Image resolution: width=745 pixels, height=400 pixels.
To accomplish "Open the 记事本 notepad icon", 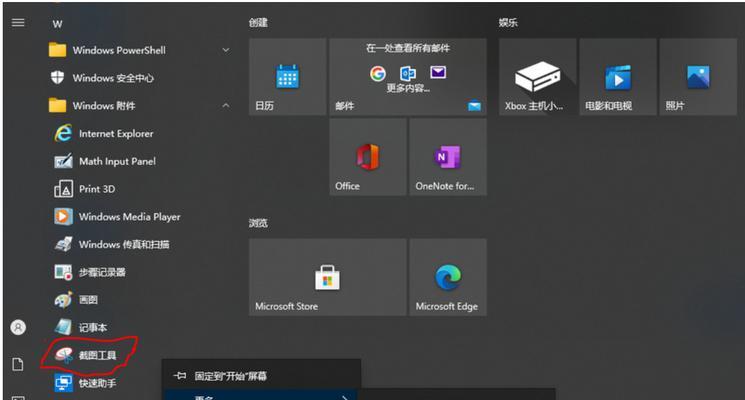I will click(x=63, y=327).
